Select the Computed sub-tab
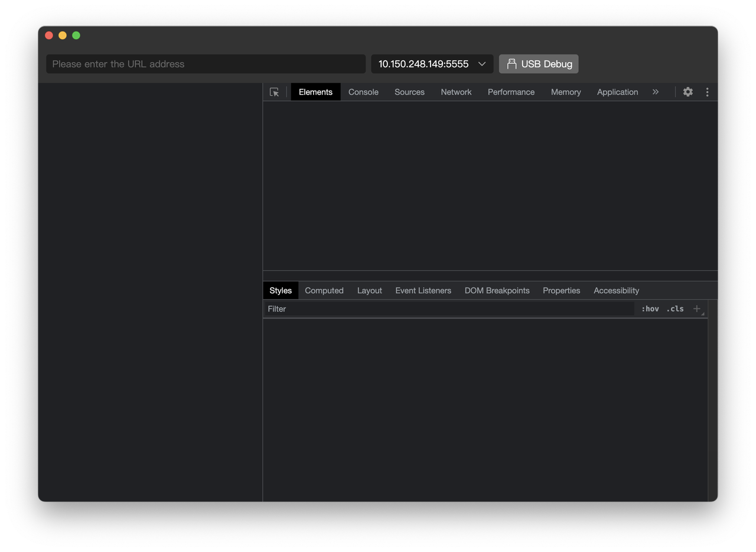The height and width of the screenshot is (552, 756). coord(324,291)
